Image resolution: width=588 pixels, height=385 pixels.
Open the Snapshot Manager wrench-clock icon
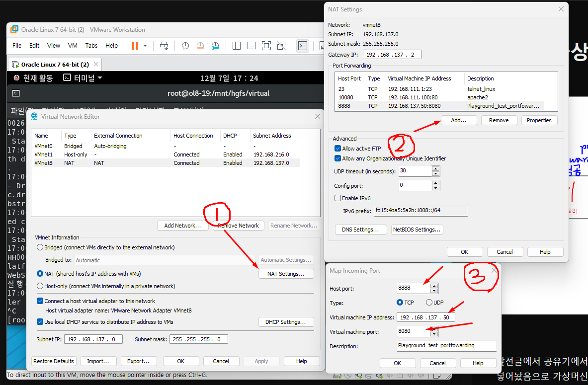[x=215, y=46]
